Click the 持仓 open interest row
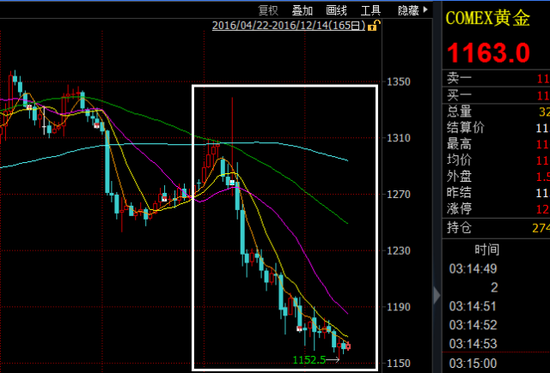Viewport: 550px width, 373px height. click(496, 228)
